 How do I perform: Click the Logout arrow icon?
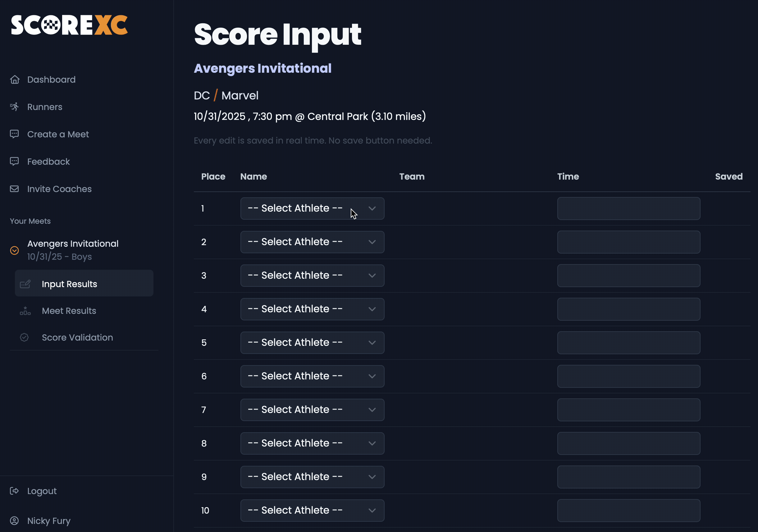(x=15, y=491)
